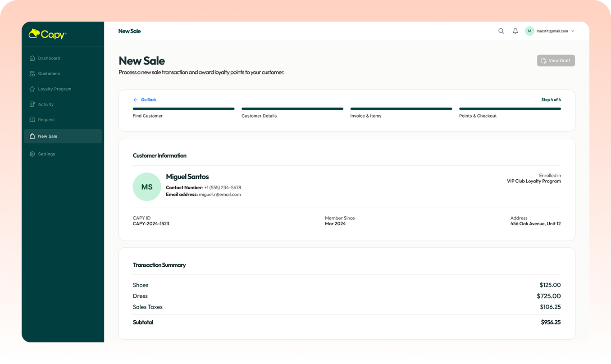Select Miguel Santos's email address
611x364 pixels.
coord(220,194)
